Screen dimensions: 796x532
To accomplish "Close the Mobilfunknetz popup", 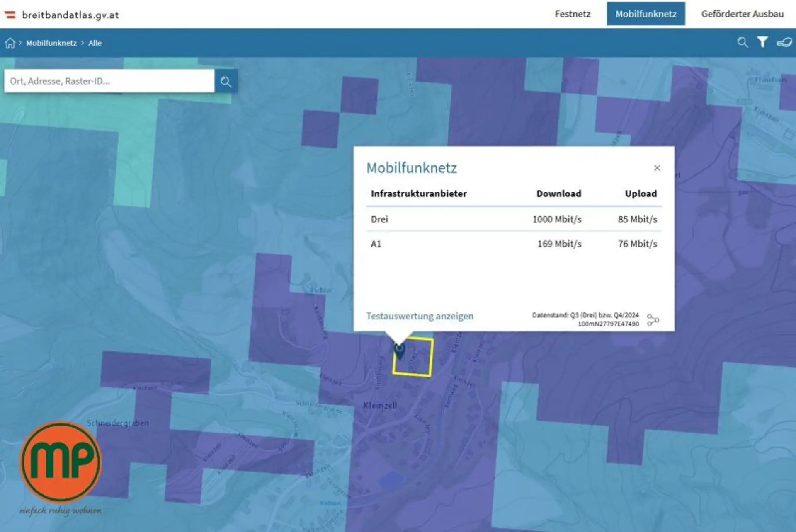I will point(657,168).
